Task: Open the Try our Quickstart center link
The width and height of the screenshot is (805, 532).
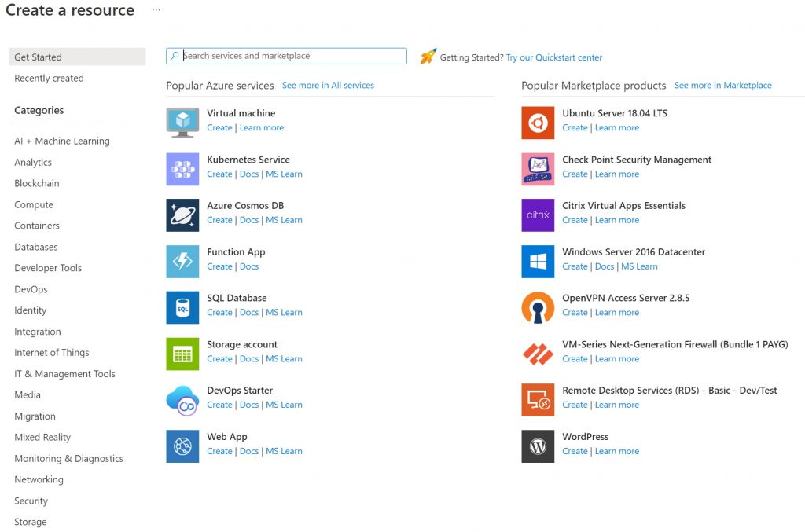Action: 554,57
